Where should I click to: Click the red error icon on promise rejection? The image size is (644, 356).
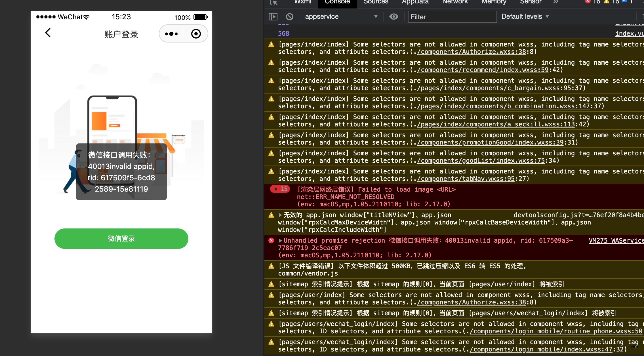coord(271,241)
